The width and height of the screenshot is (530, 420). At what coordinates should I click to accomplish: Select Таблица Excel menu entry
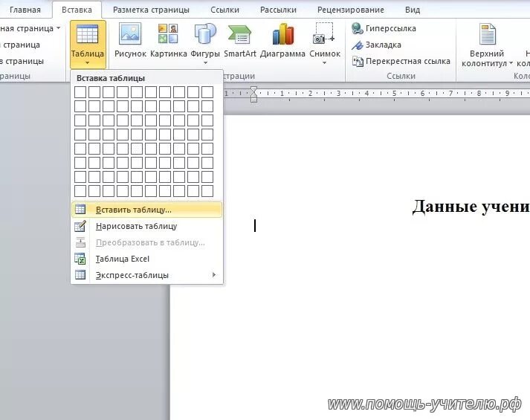tap(146, 259)
